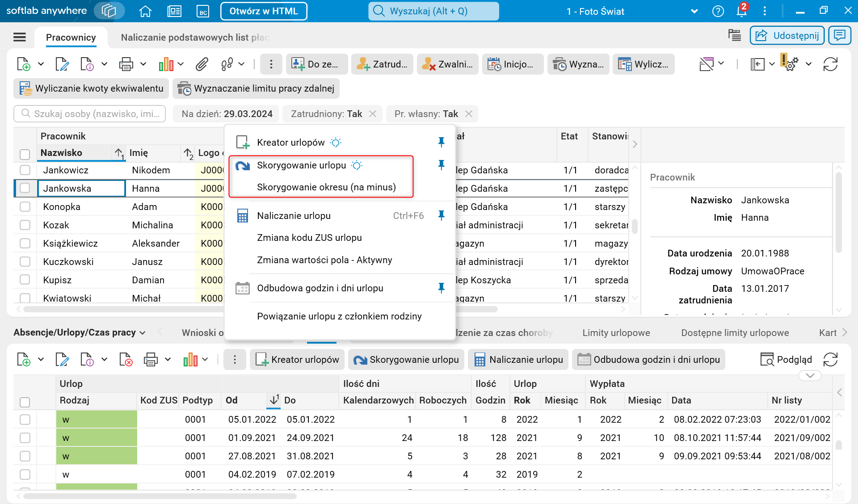
Task: Open the print options dropdown arrow
Action: tap(143, 64)
